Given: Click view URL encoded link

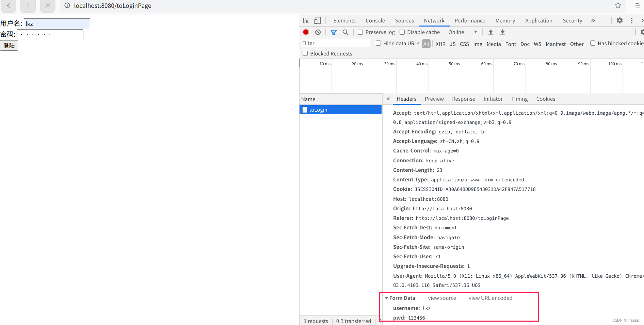Looking at the screenshot, I should click(490, 298).
